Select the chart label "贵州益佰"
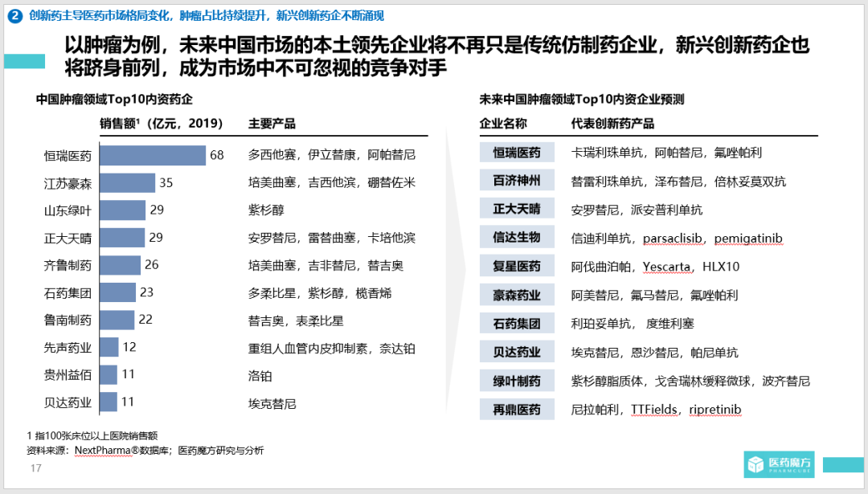The image size is (868, 494). (x=68, y=375)
